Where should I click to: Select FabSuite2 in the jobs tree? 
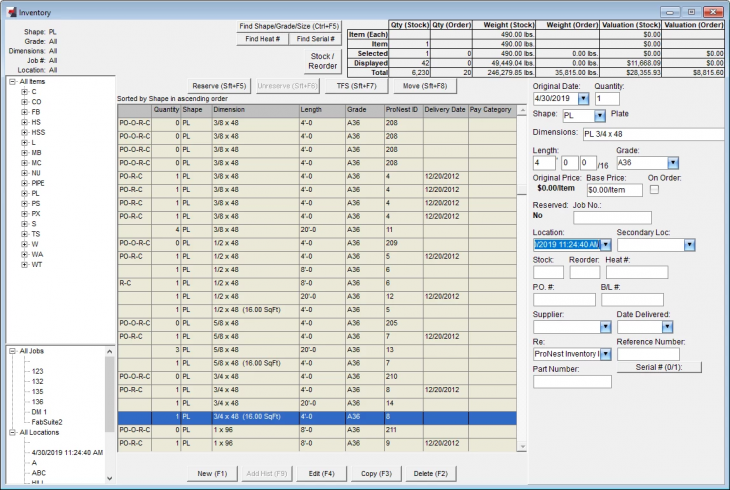[x=47, y=422]
